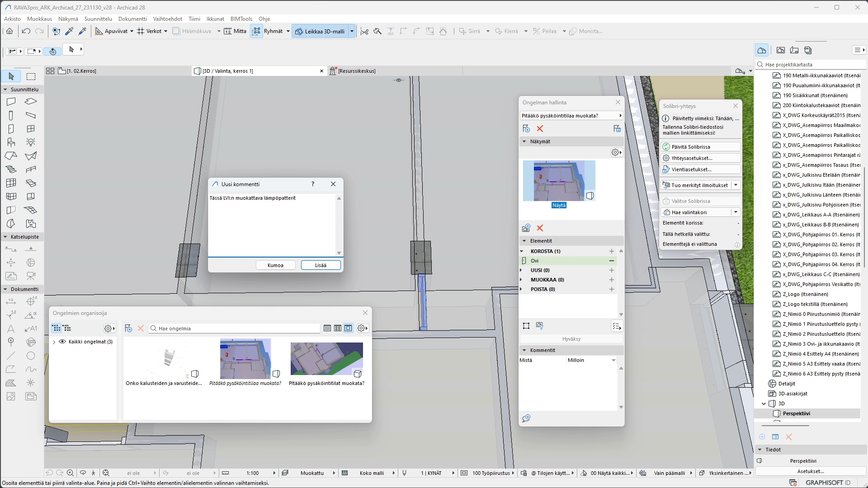
Task: Click the Kumoa button
Action: (x=275, y=265)
